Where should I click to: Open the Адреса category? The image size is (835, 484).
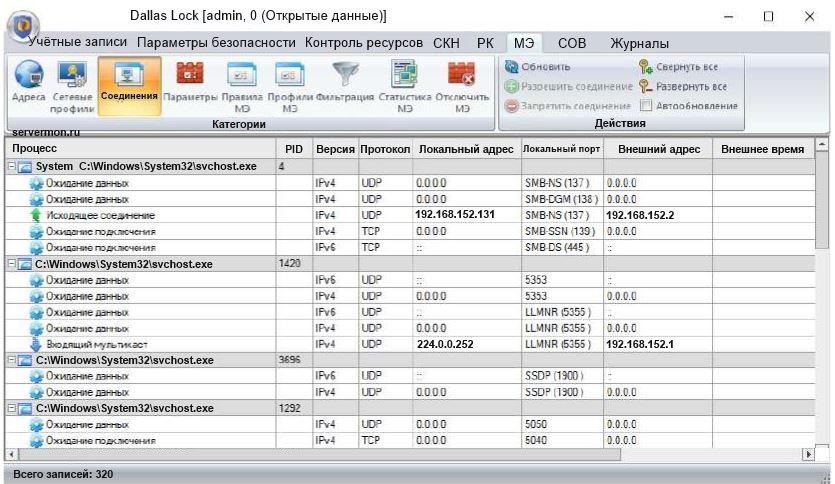(29, 80)
